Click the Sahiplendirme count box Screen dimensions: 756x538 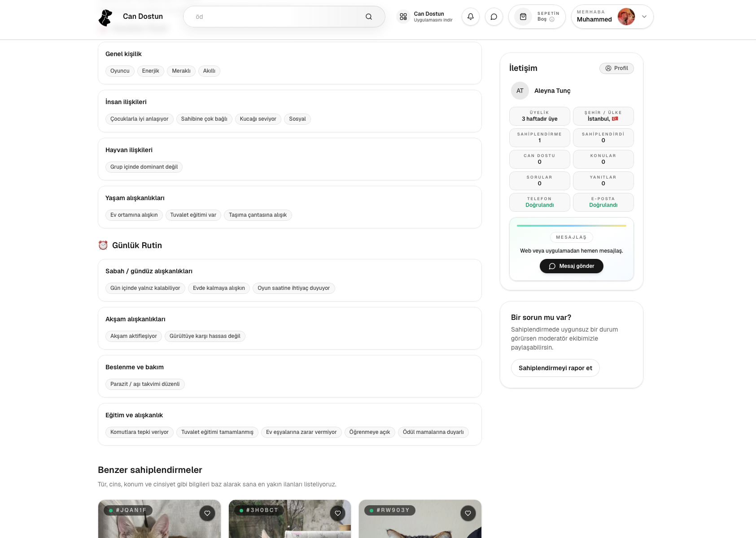click(x=540, y=138)
